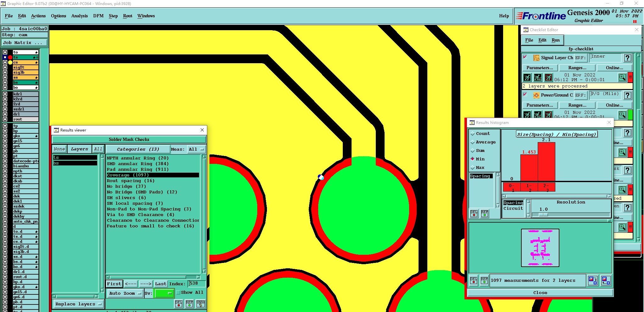Screen dimensions: 644x312
Task: Click last transfer icon in Results histogram
Action: 606,280
